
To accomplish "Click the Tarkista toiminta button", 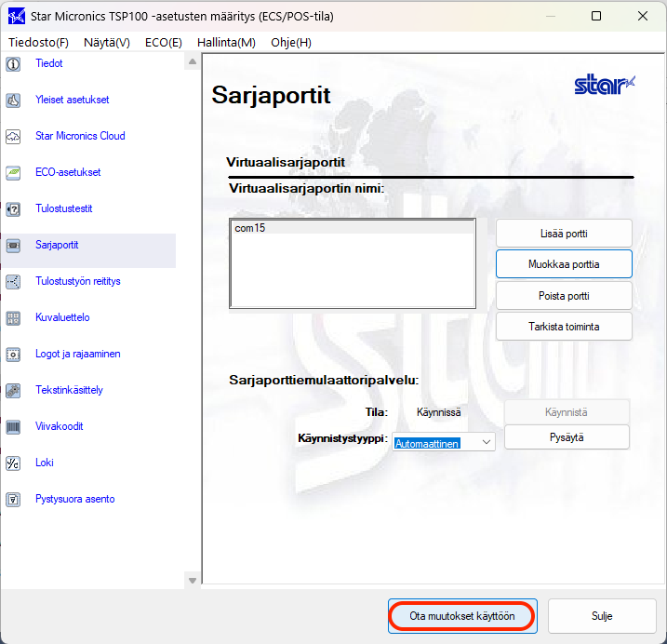I will [x=564, y=327].
